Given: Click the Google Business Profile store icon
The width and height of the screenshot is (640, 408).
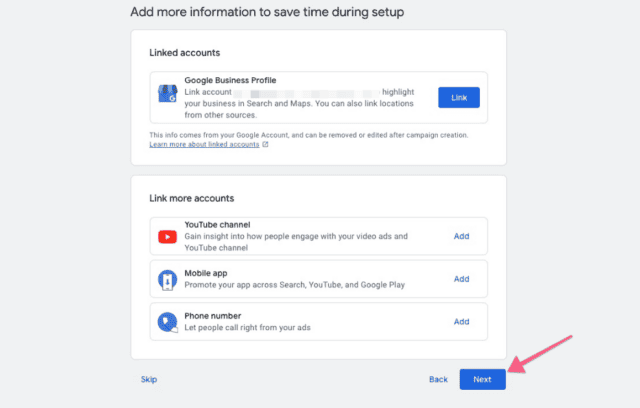Looking at the screenshot, I should [168, 93].
